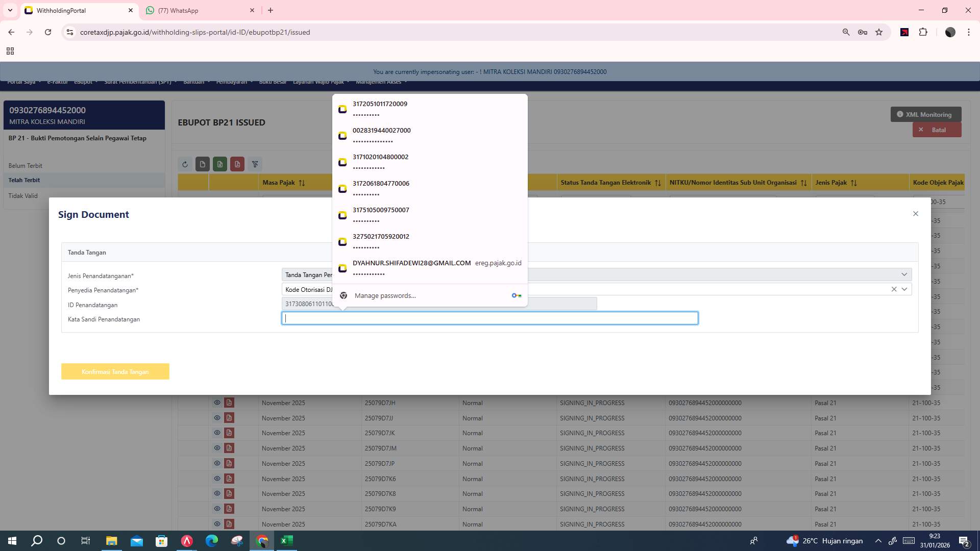This screenshot has width=980, height=551.
Task: Click the password manager key icon in address bar
Action: pos(863,32)
